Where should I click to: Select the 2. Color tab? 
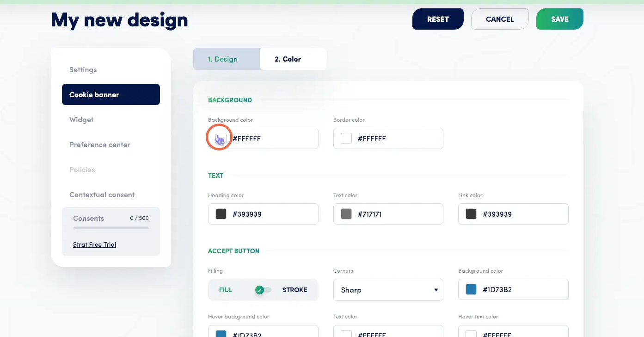pos(293,59)
